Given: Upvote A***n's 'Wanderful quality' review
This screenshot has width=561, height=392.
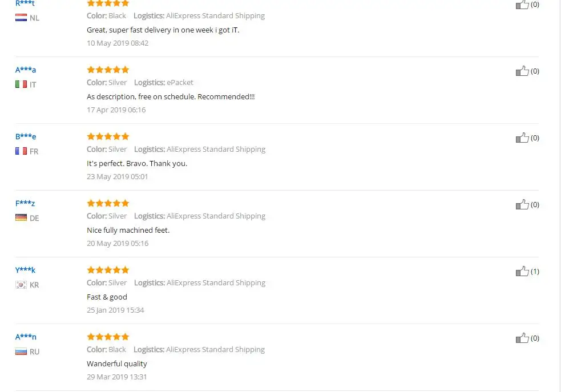Looking at the screenshot, I should coord(522,338).
